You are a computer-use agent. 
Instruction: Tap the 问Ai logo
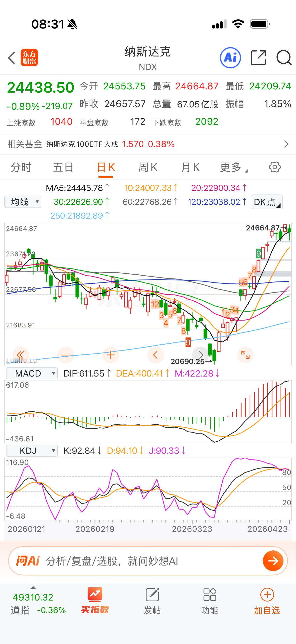[x=28, y=561]
